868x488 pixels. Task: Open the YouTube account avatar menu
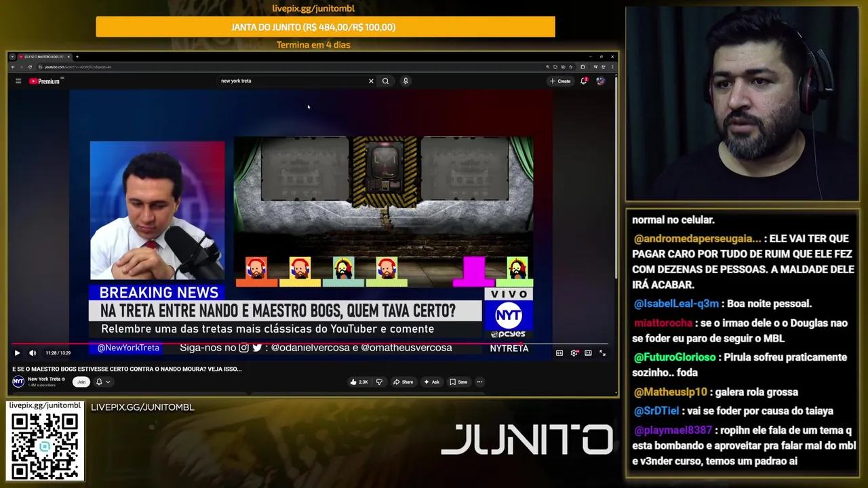click(601, 81)
